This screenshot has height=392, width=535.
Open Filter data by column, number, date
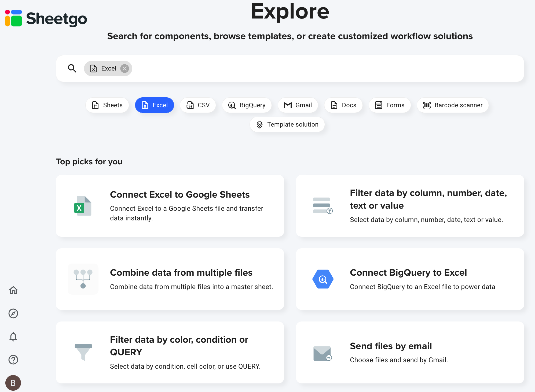[410, 206]
